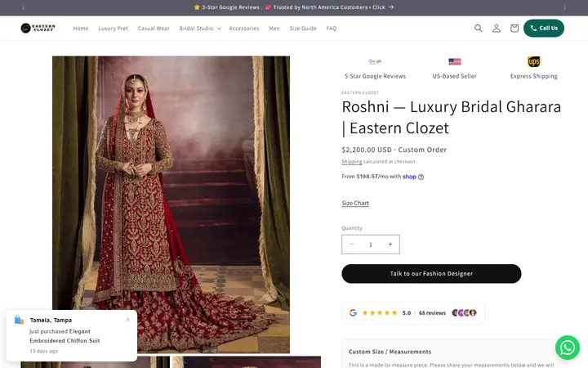
Task: Open the search magnifier icon
Action: [x=478, y=28]
